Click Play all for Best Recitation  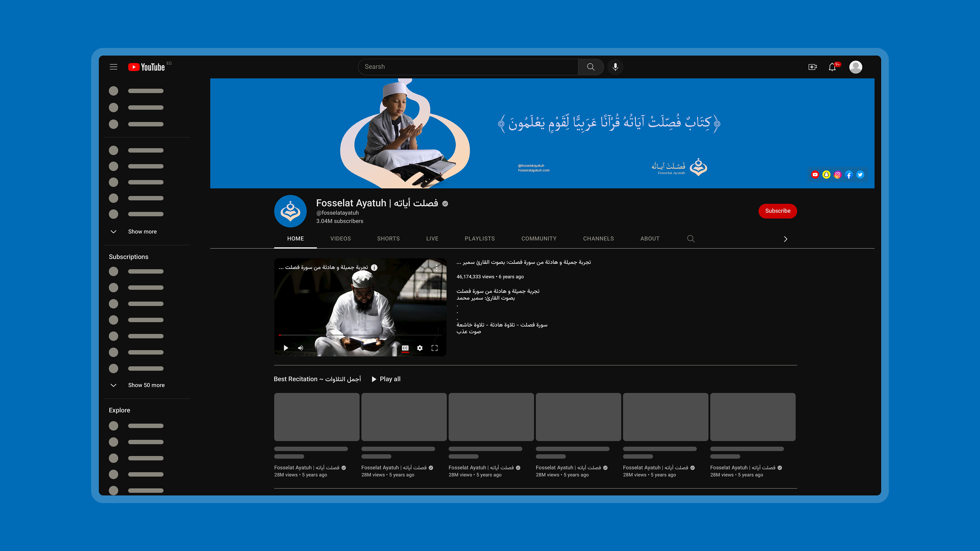386,379
